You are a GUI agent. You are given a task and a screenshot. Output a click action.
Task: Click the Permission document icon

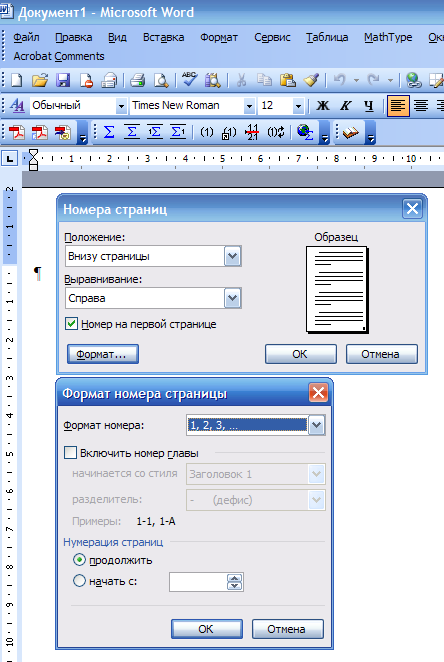(x=87, y=80)
